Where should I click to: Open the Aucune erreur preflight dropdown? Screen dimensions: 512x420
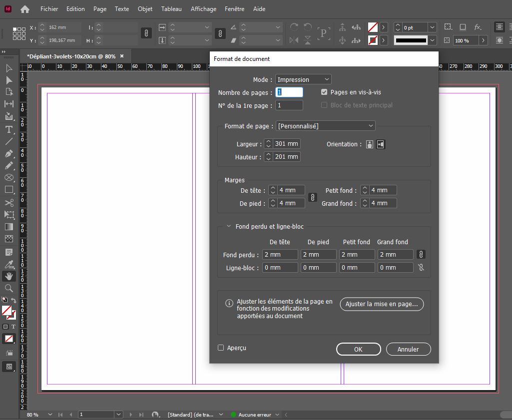[277, 415]
